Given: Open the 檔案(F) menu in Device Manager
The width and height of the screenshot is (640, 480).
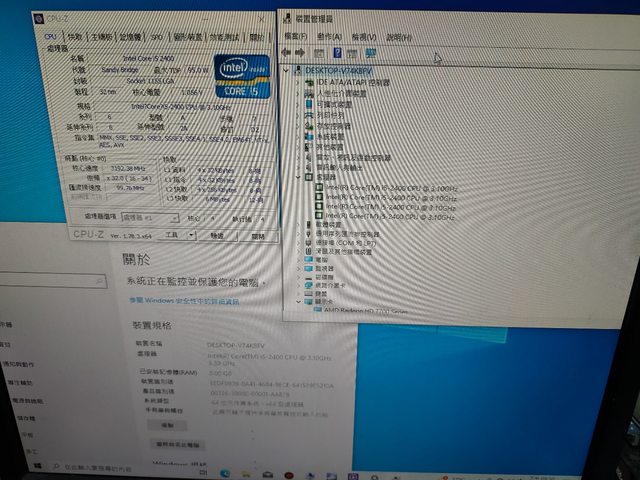Looking at the screenshot, I should (x=297, y=36).
